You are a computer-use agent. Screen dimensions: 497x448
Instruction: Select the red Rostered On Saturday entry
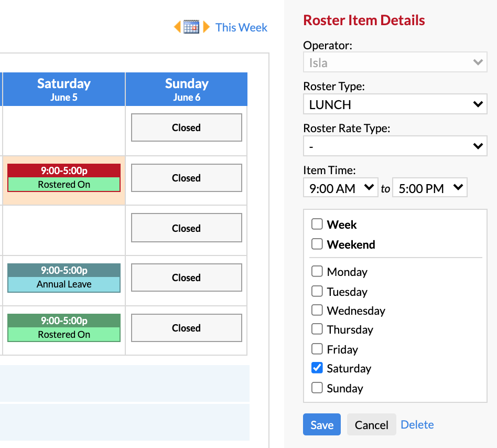[64, 178]
